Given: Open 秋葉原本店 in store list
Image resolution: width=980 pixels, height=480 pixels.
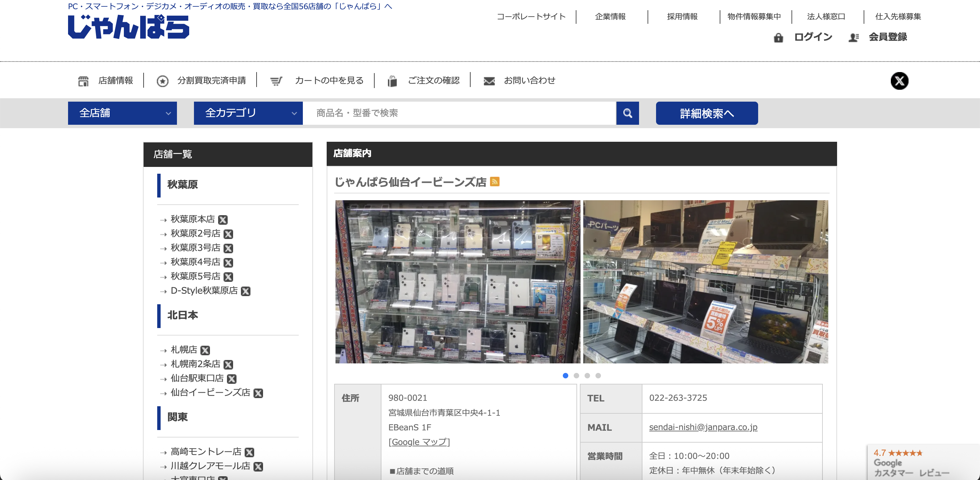Looking at the screenshot, I should click(x=193, y=219).
